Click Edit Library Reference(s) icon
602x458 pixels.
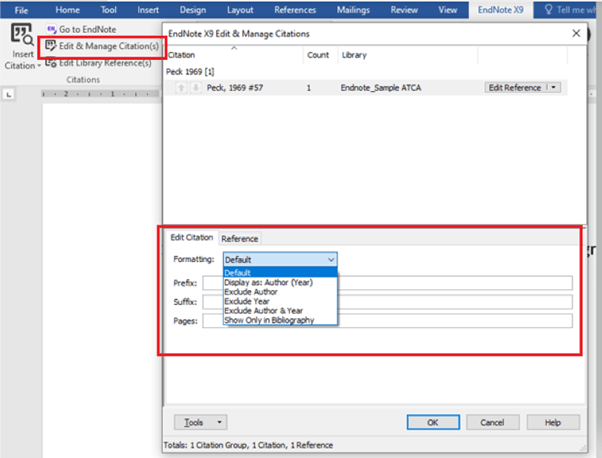pyautogui.click(x=51, y=62)
